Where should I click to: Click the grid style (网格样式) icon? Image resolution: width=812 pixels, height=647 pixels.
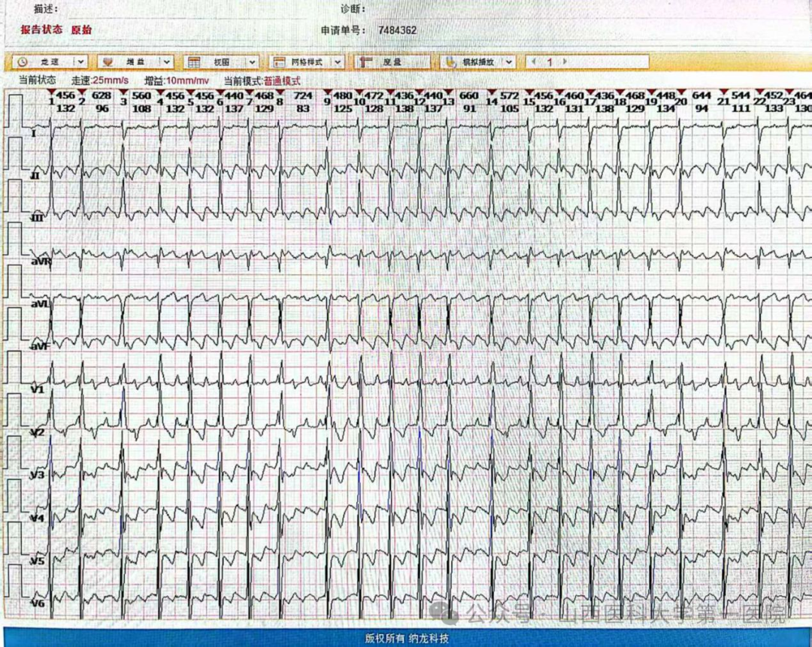click(x=279, y=62)
